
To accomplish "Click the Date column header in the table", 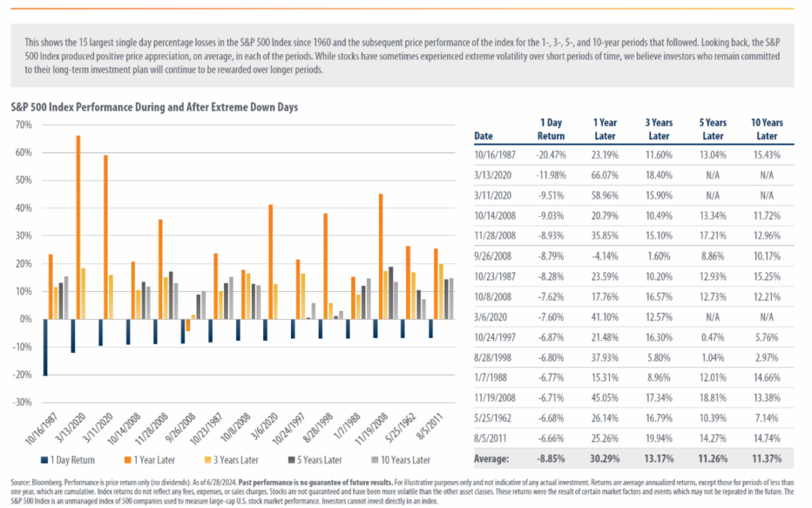I will [x=484, y=136].
